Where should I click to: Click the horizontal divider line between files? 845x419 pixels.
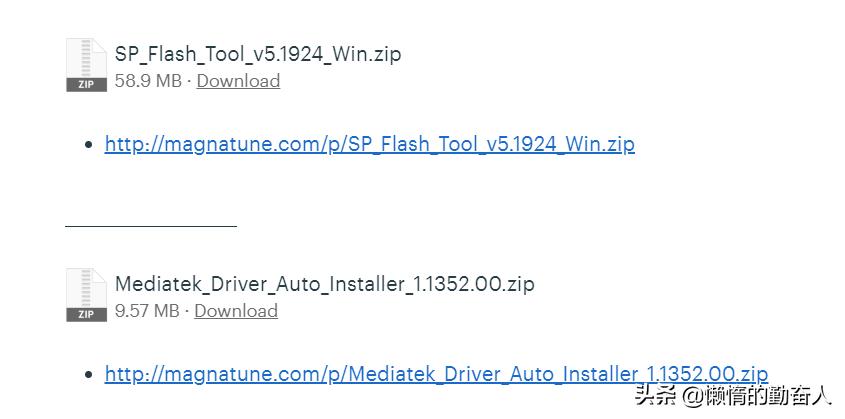coord(151,226)
